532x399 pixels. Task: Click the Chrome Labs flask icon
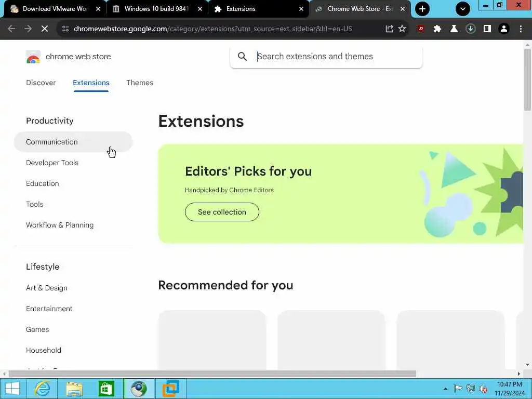454,29
